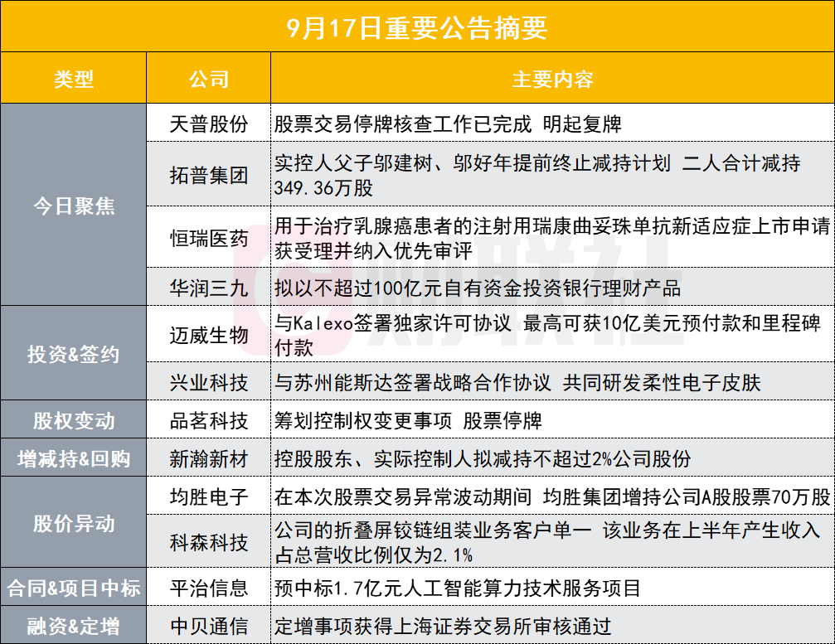Click the 股权变动 category cell
Viewport: 835px width, 644px height.
tap(73, 420)
